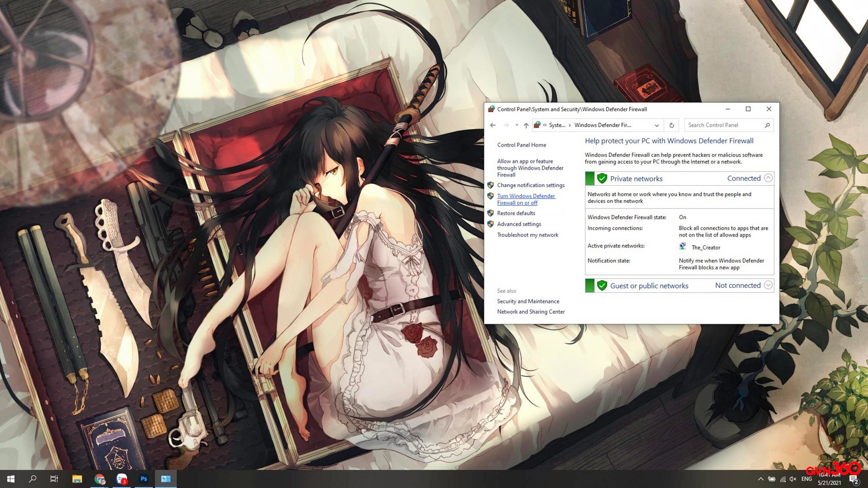Refresh the Windows Defender Firewall page

click(671, 125)
